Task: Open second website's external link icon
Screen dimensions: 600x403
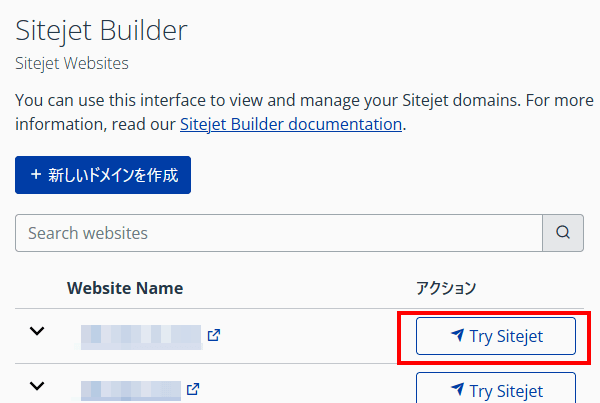Action: [x=193, y=389]
